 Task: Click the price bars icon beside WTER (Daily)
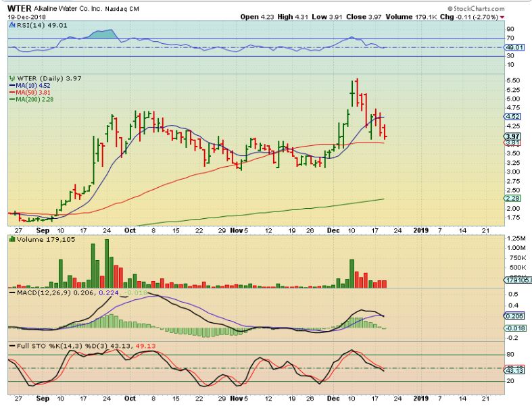[12, 78]
